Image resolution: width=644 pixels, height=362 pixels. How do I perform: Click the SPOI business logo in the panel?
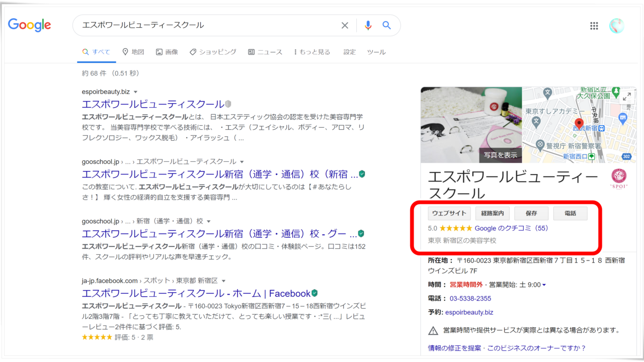tap(618, 178)
